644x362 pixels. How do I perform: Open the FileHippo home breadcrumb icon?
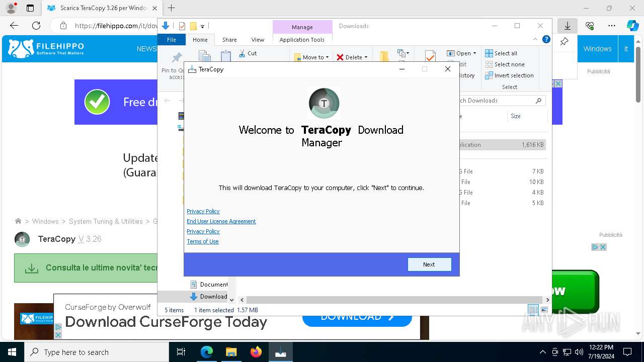[x=18, y=221]
